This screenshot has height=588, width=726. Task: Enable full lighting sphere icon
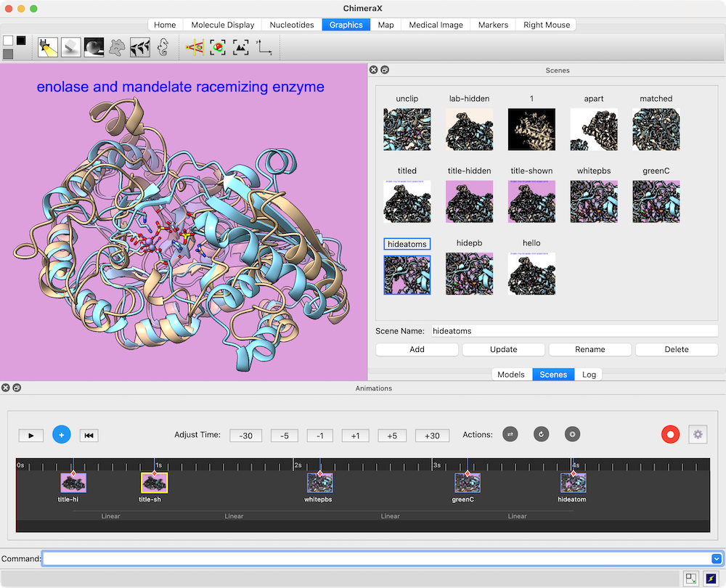(x=94, y=48)
